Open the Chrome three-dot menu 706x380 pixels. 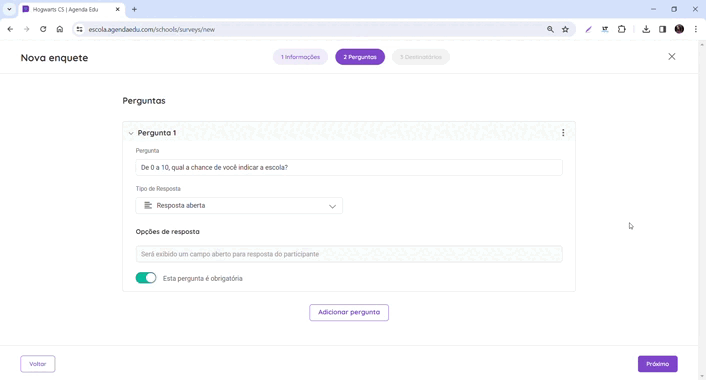point(696,29)
